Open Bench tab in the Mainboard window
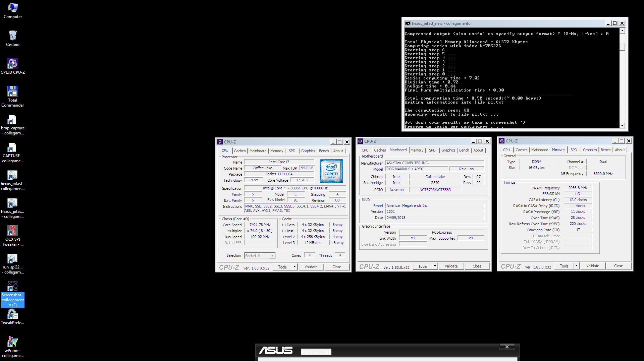The image size is (644, 362). point(464,150)
